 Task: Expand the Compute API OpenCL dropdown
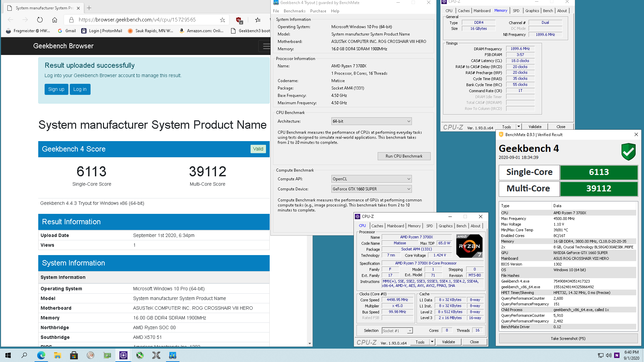coord(371,179)
